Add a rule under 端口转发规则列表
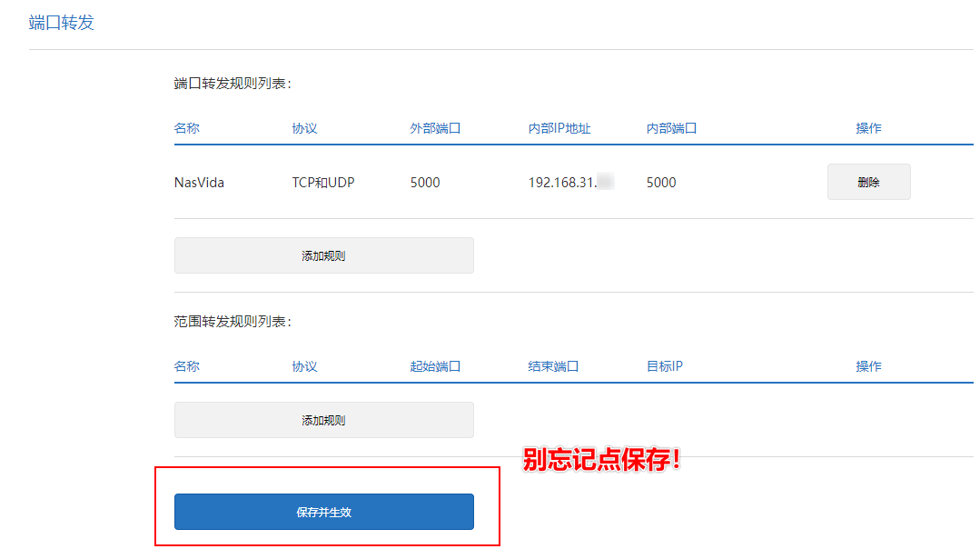The height and width of the screenshot is (559, 980). coord(323,255)
